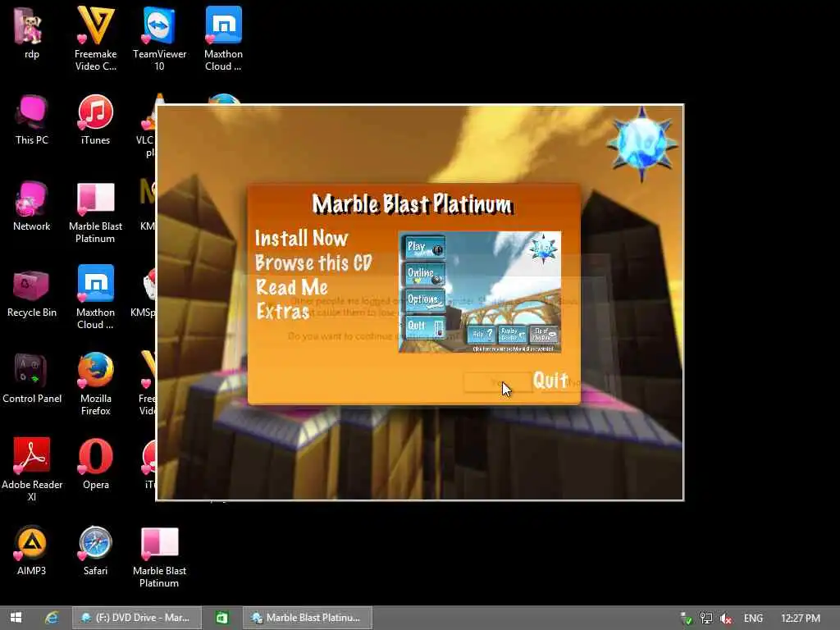Select the Network desktop icon
Viewport: 840px width, 630px height.
point(32,206)
